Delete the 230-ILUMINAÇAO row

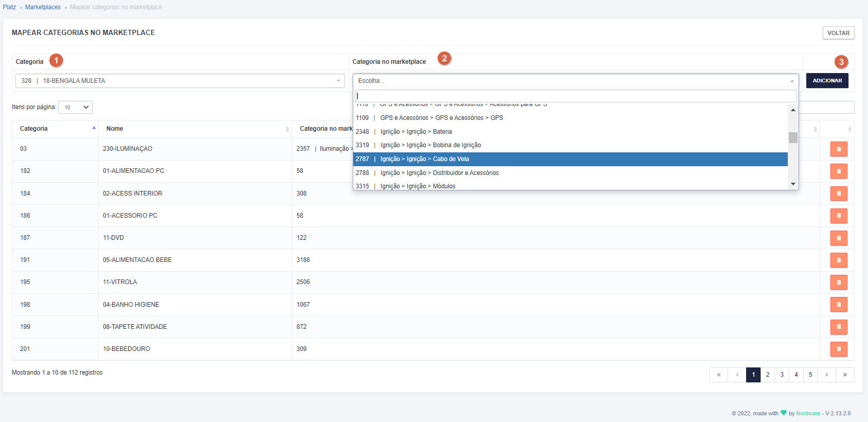[x=839, y=149]
